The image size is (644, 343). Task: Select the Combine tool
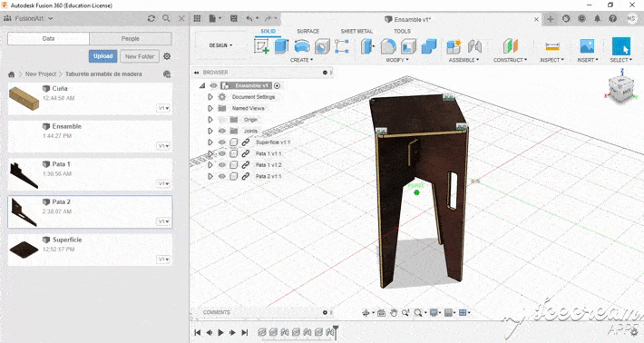tap(429, 46)
